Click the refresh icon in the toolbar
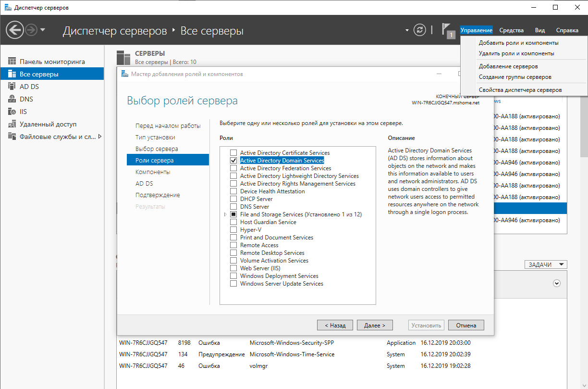Image resolution: width=588 pixels, height=389 pixels. (x=419, y=30)
